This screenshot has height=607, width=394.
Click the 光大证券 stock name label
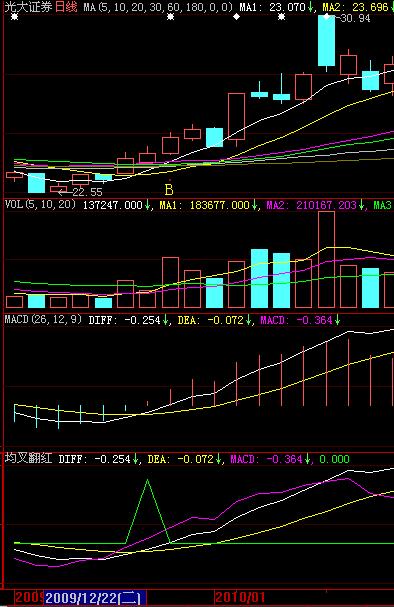click(x=27, y=7)
